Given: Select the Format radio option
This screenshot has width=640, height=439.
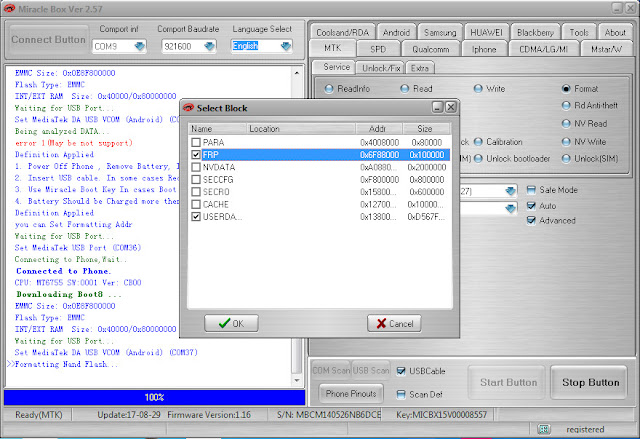Looking at the screenshot, I should pyautogui.click(x=566, y=89).
